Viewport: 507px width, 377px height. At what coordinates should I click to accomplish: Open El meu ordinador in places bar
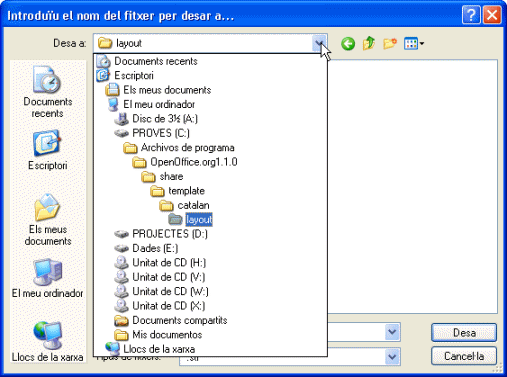click(x=47, y=278)
